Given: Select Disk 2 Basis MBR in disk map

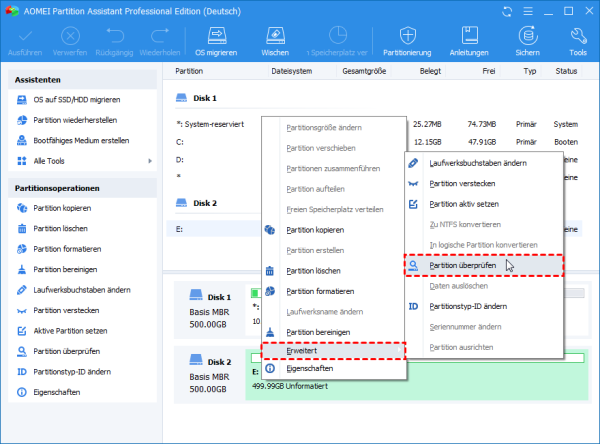Looking at the screenshot, I should click(210, 375).
